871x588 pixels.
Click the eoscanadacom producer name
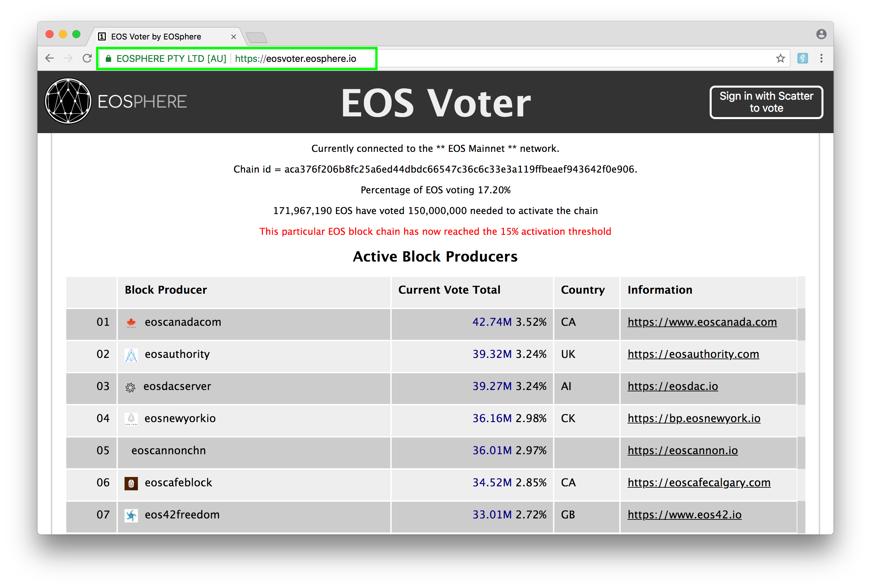(183, 322)
